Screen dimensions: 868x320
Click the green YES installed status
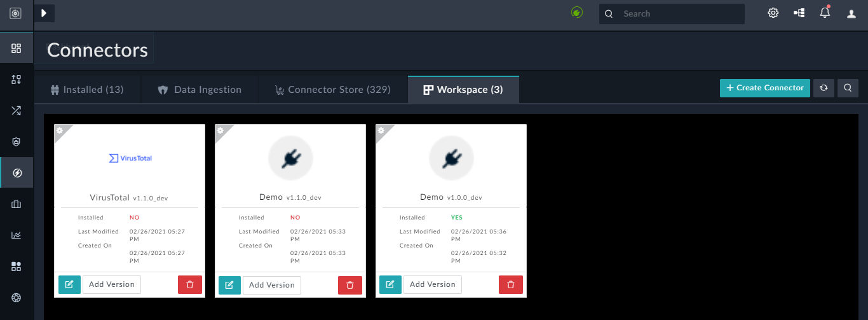(x=457, y=218)
